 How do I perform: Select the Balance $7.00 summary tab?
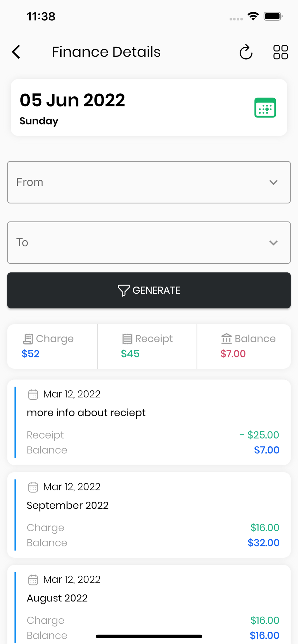(x=244, y=346)
